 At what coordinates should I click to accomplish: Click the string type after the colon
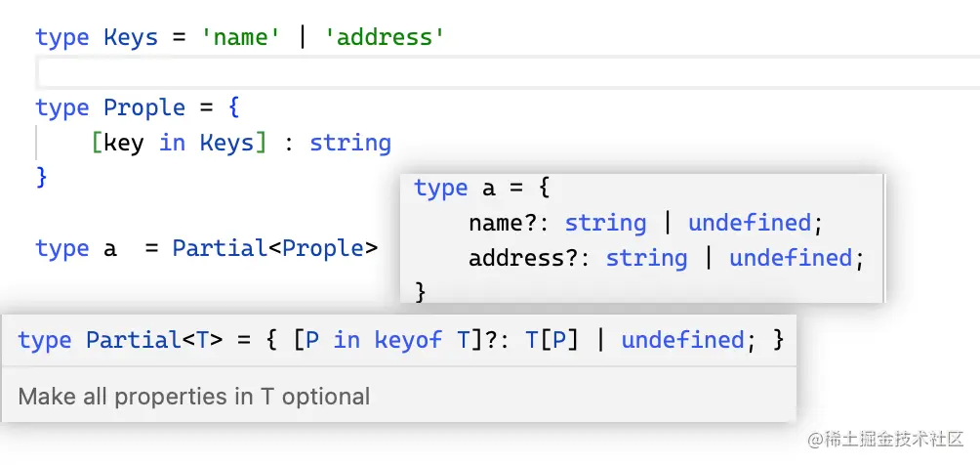(x=349, y=143)
